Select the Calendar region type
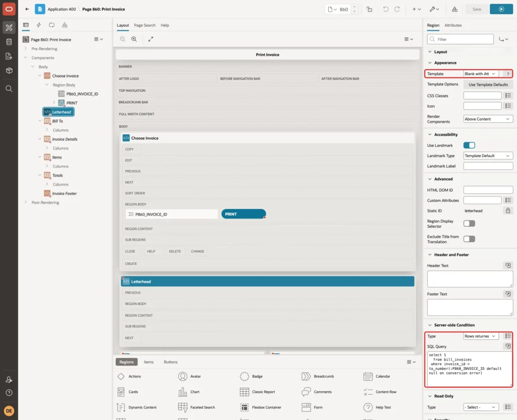 (x=377, y=377)
